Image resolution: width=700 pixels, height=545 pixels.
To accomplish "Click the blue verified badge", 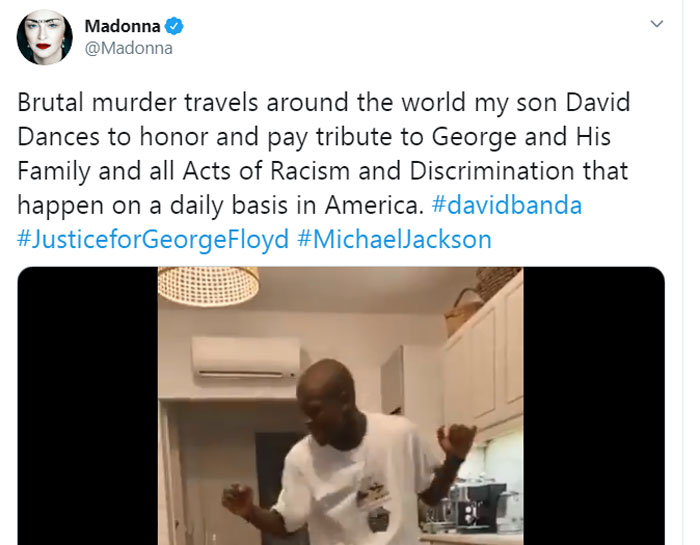I will pos(174,26).
